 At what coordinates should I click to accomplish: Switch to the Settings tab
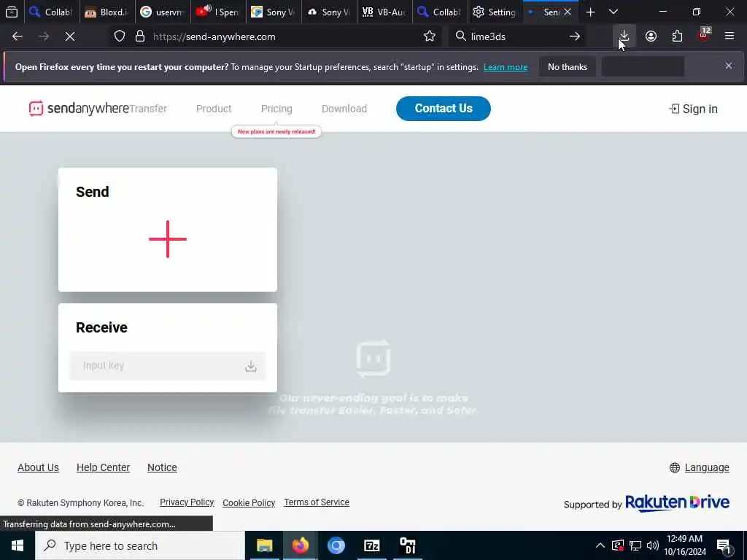click(x=495, y=12)
